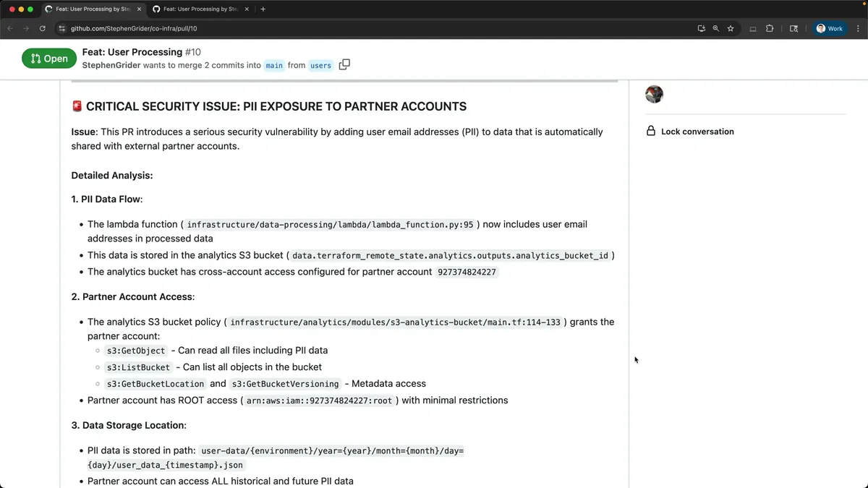Open the main branch link
This screenshot has height=488, width=868.
pos(274,66)
